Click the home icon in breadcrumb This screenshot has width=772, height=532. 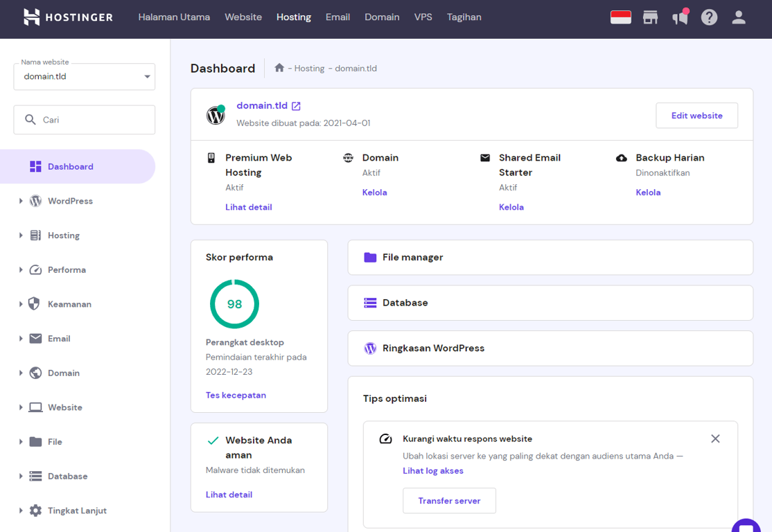tap(279, 67)
